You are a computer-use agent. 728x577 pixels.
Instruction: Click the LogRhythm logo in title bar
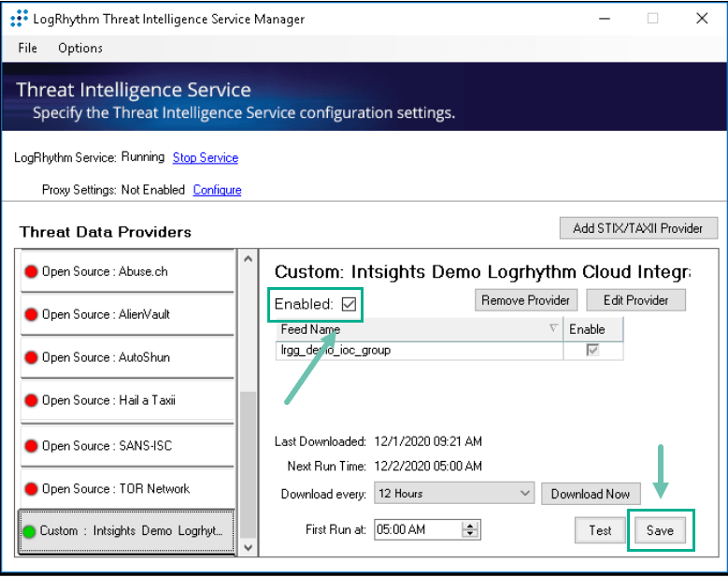tap(18, 19)
